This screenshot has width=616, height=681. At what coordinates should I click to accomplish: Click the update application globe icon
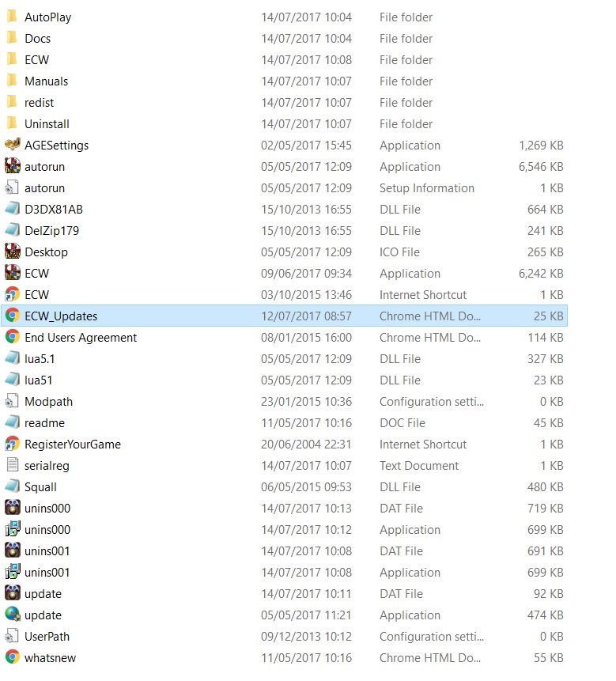click(12, 614)
